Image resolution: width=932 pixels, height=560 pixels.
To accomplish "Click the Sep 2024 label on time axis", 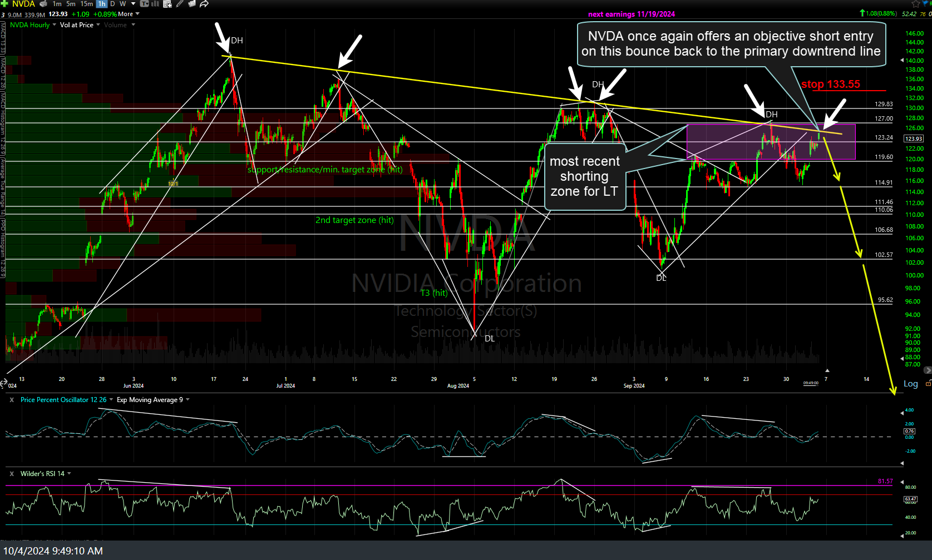I will (x=634, y=385).
